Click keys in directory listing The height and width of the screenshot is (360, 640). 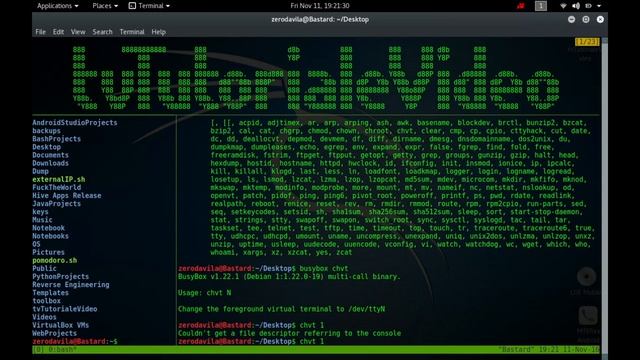pyautogui.click(x=40, y=212)
